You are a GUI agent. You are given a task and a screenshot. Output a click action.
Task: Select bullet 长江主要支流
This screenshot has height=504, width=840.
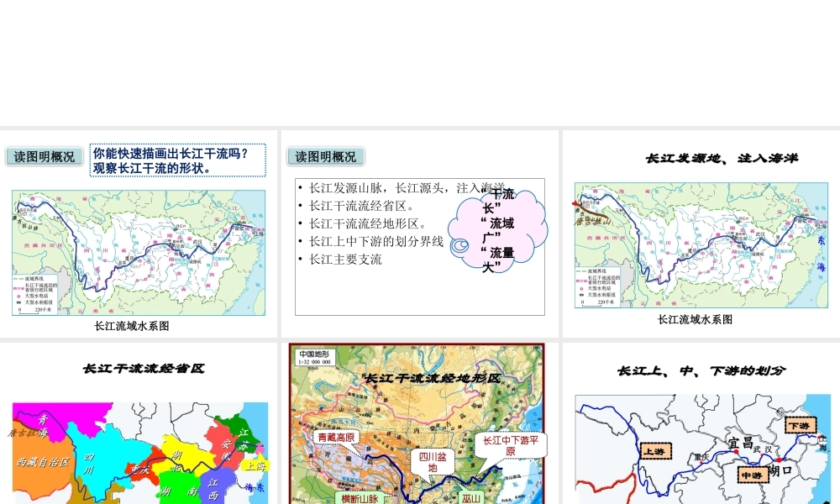click(345, 260)
